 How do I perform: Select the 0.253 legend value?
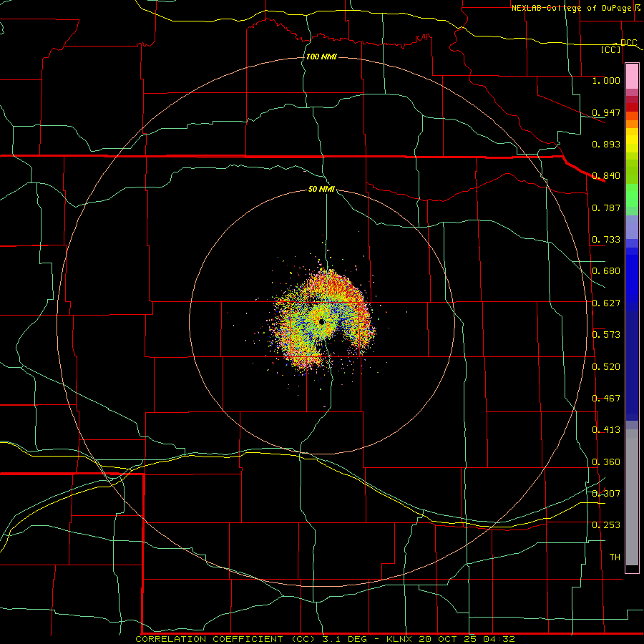[606, 525]
